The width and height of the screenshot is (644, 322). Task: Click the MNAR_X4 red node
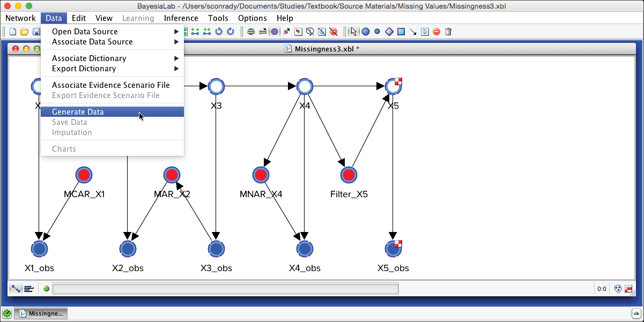click(x=261, y=175)
